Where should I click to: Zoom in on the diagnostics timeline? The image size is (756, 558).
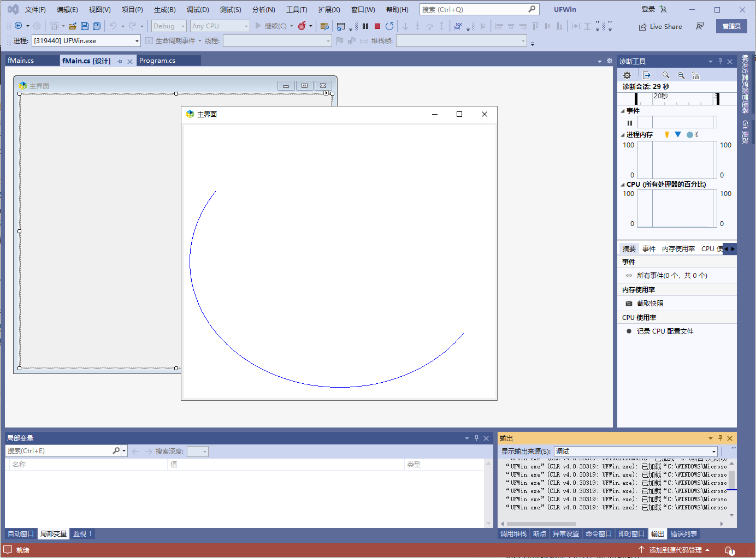[x=666, y=75]
